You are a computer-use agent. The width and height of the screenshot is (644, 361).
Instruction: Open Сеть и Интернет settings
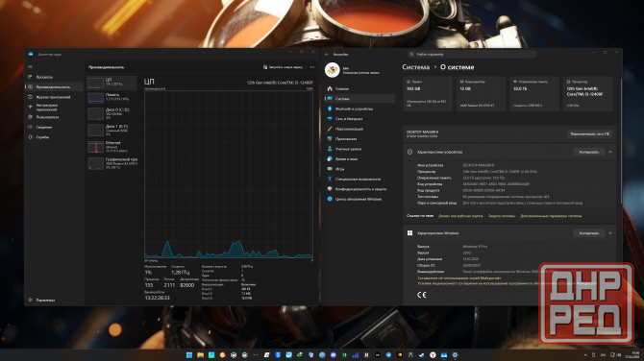click(x=359, y=118)
